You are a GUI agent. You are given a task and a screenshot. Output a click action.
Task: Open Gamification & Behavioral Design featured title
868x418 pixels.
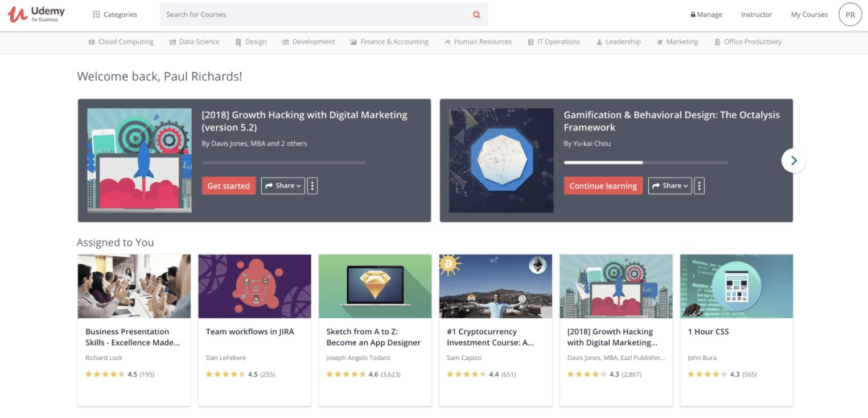[x=672, y=121]
